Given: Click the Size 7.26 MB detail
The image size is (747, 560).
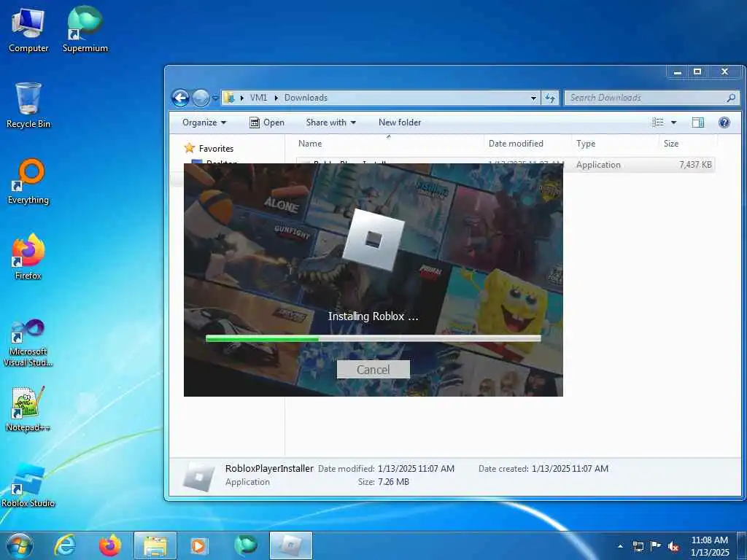Looking at the screenshot, I should click(x=384, y=482).
